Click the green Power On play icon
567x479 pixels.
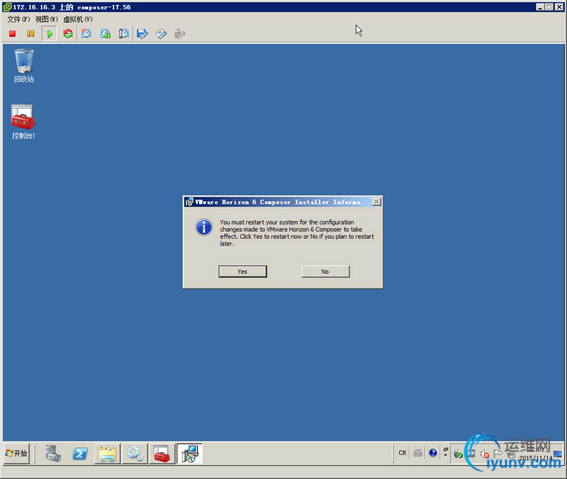click(50, 34)
